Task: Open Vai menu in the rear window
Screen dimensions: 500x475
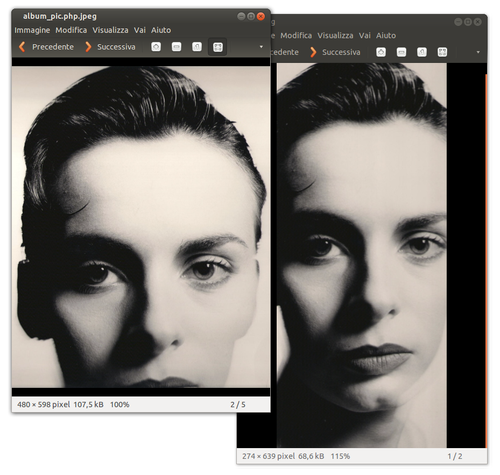Action: [365, 35]
